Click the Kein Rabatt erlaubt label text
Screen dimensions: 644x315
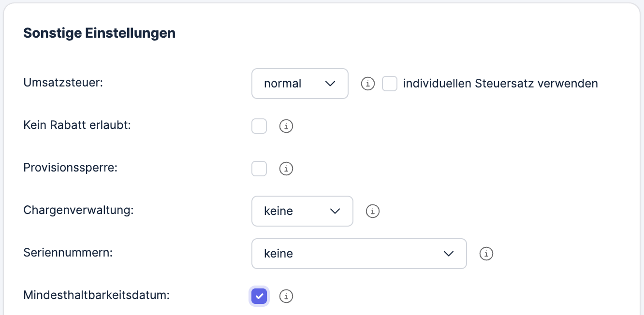(77, 125)
